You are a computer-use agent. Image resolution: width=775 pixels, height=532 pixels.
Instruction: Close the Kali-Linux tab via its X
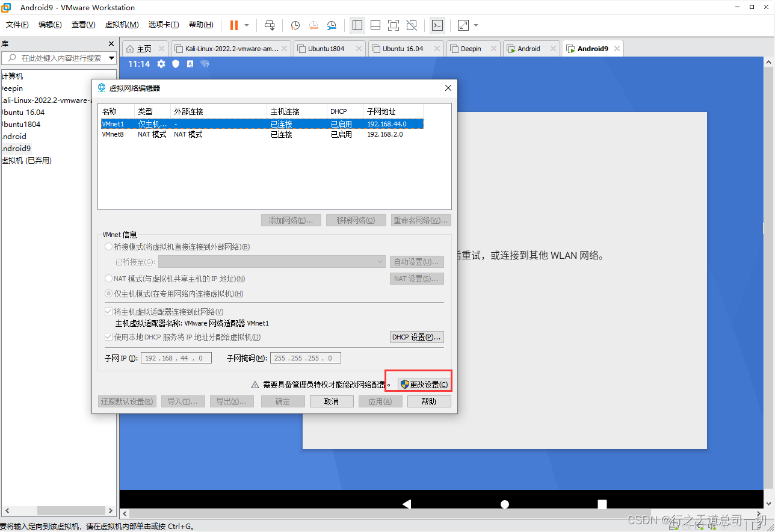pyautogui.click(x=285, y=49)
